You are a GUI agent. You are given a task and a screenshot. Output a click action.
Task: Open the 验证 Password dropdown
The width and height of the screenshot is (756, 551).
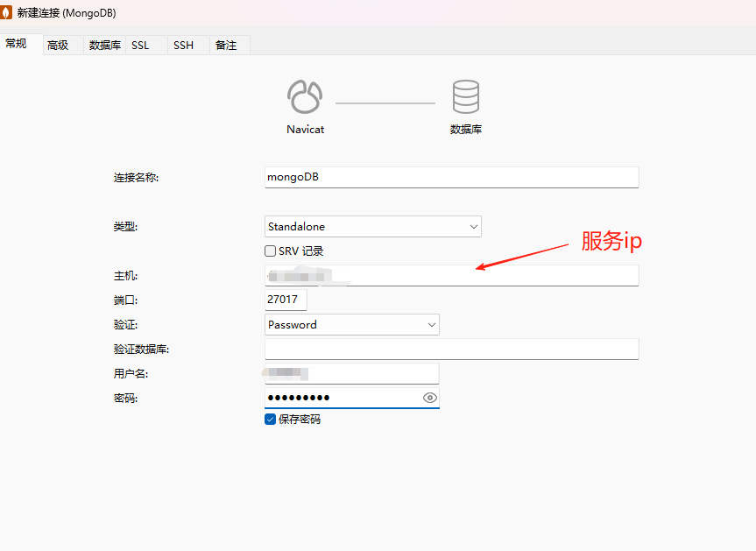point(352,325)
